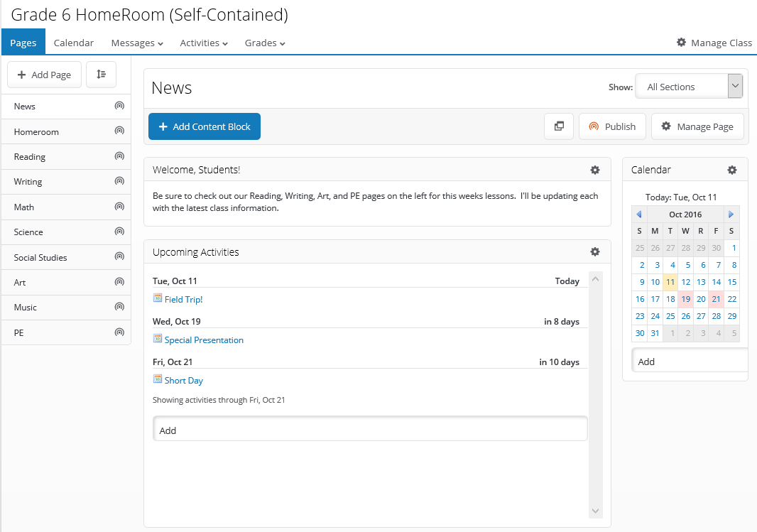Click the reorder pages icon button
The width and height of the screenshot is (757, 532).
101,75
